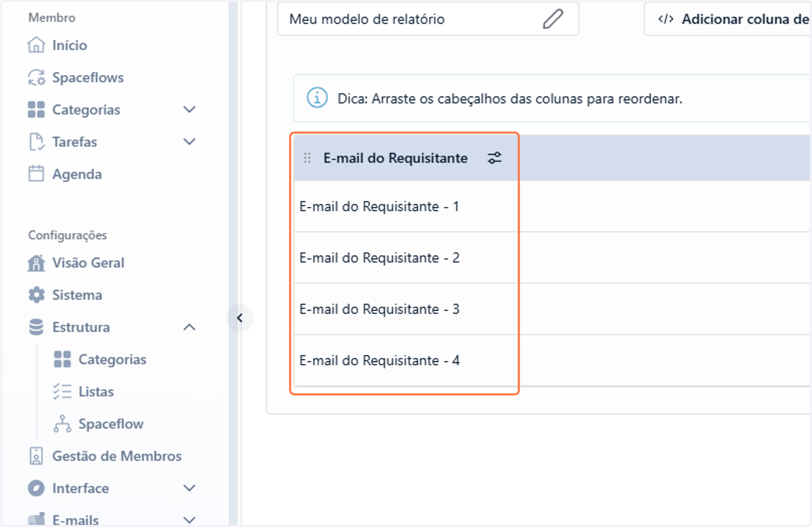The height and width of the screenshot is (527, 812).
Task: Click the sidebar vertical scrollbar
Action: click(234, 263)
